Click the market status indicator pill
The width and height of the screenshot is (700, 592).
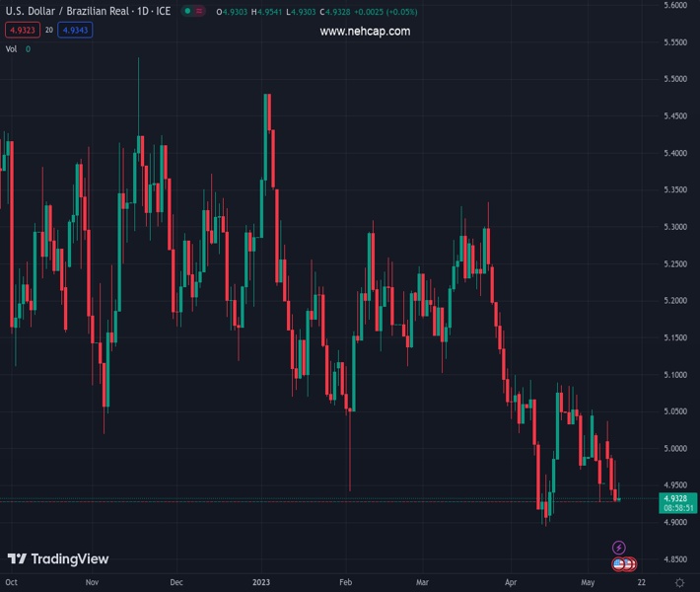(x=192, y=12)
